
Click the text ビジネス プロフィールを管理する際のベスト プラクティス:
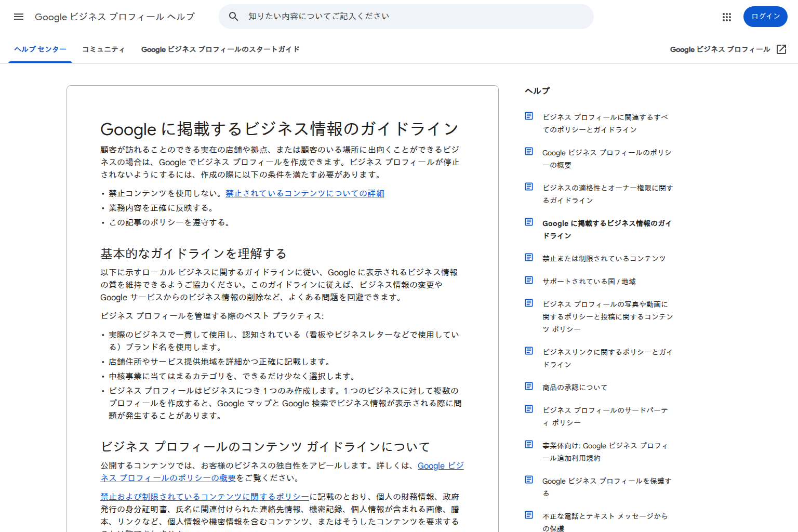(212, 316)
